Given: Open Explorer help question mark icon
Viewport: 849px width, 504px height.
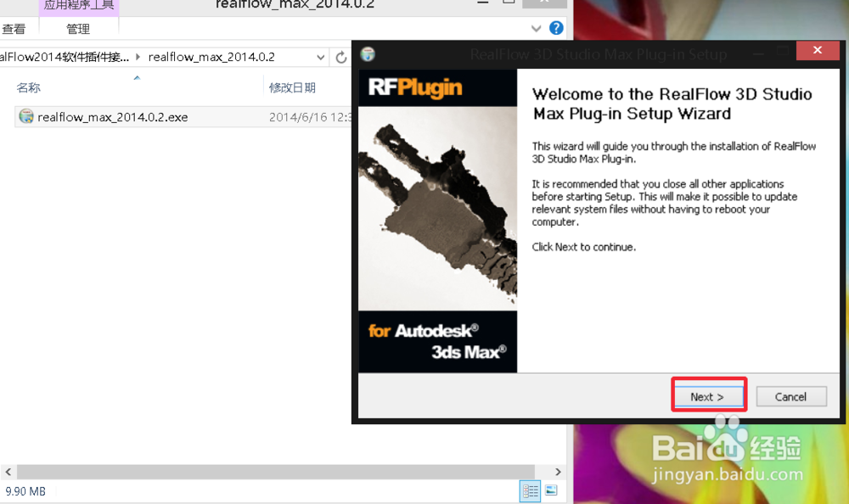Looking at the screenshot, I should pos(556,28).
